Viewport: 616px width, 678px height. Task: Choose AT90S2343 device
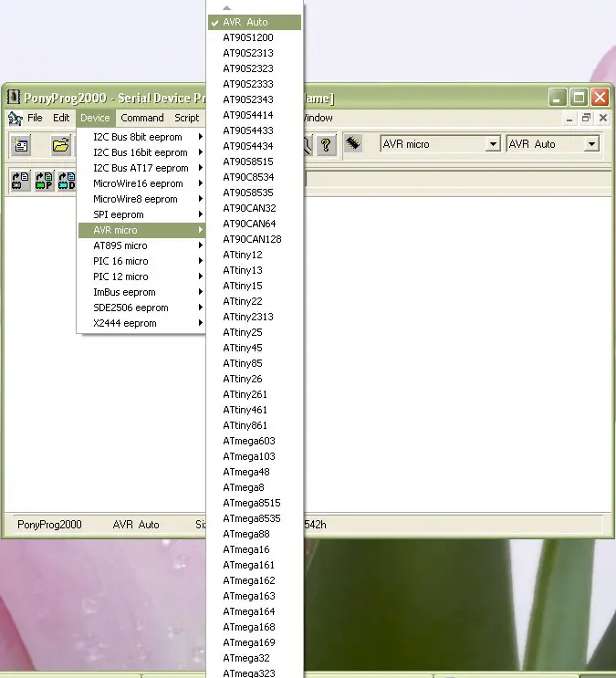255,99
